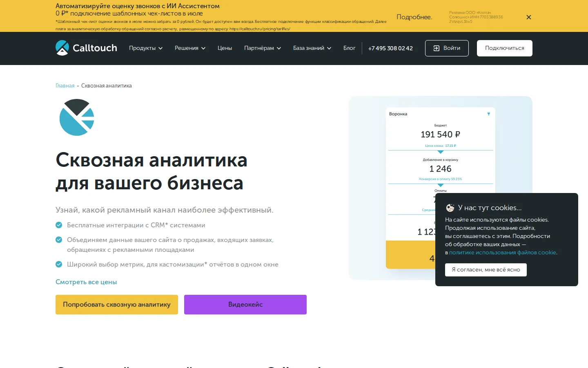Screen dimensions: 588x368
Task: Click the 1 246 cart additions value
Action: point(441,169)
